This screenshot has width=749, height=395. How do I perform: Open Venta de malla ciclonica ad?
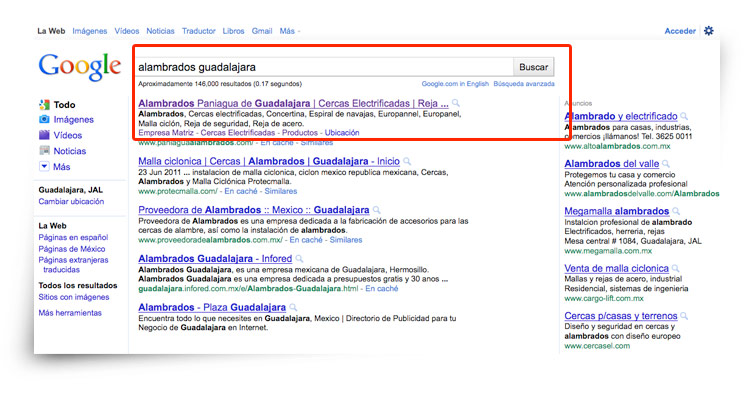(x=617, y=268)
